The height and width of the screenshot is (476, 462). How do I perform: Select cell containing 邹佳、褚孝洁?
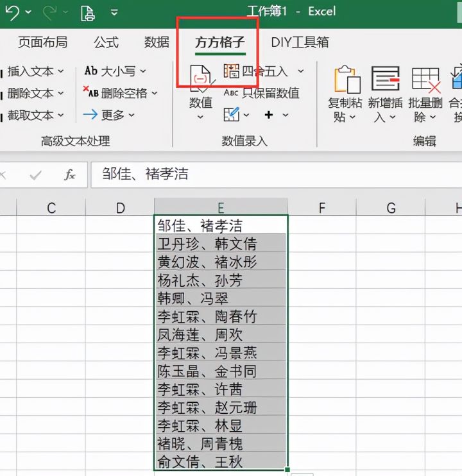(221, 225)
